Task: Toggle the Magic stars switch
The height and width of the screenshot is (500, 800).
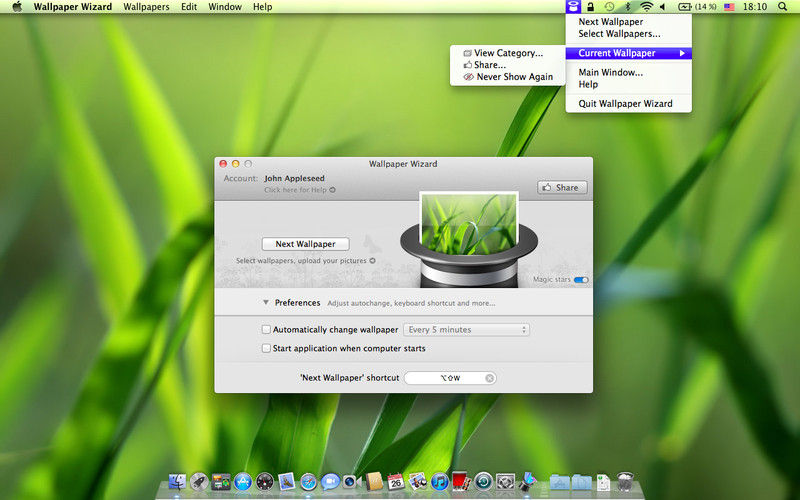Action: tap(581, 280)
